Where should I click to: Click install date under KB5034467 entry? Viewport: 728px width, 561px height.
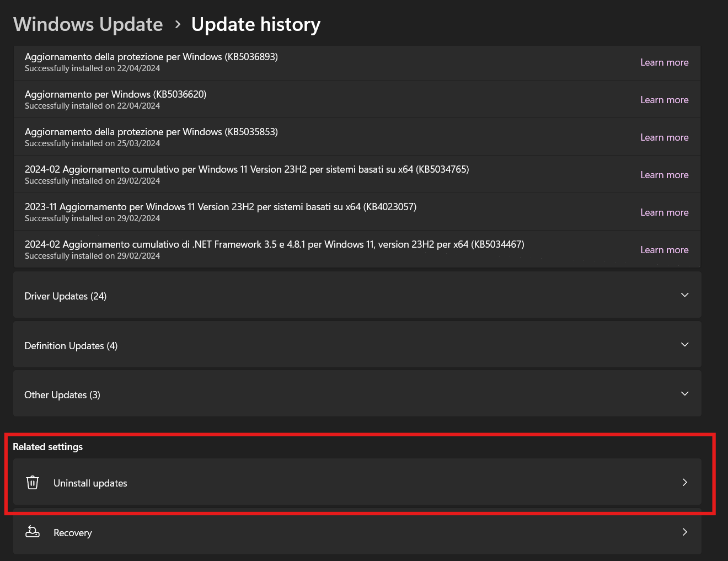(93, 256)
